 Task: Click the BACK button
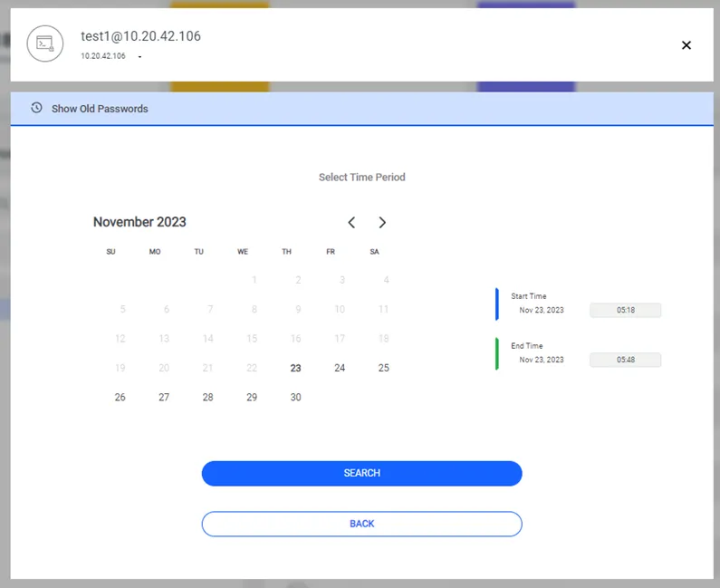362,524
